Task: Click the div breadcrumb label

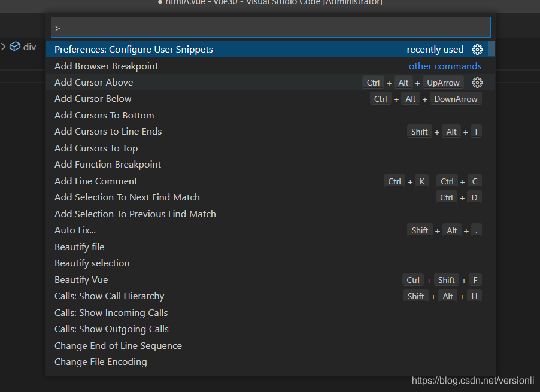Action: 29,47
